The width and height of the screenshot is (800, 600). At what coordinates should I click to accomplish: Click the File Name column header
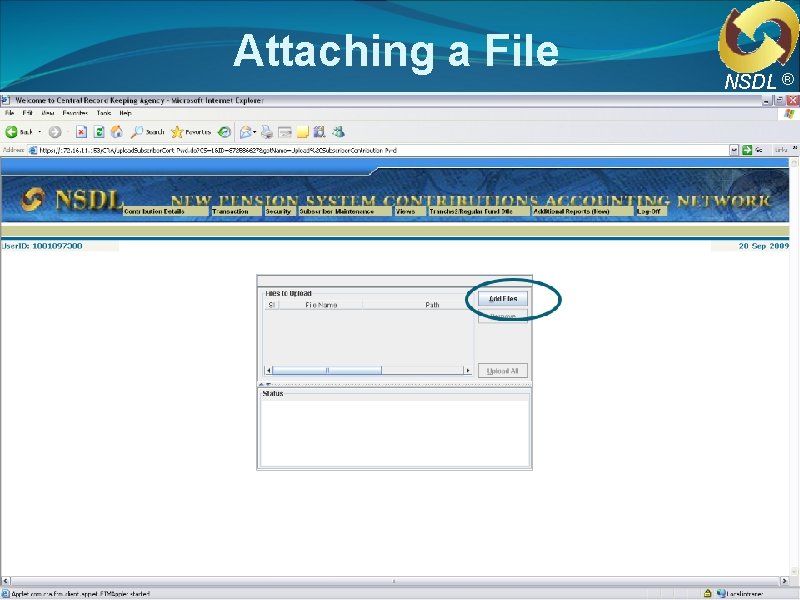pyautogui.click(x=321, y=305)
